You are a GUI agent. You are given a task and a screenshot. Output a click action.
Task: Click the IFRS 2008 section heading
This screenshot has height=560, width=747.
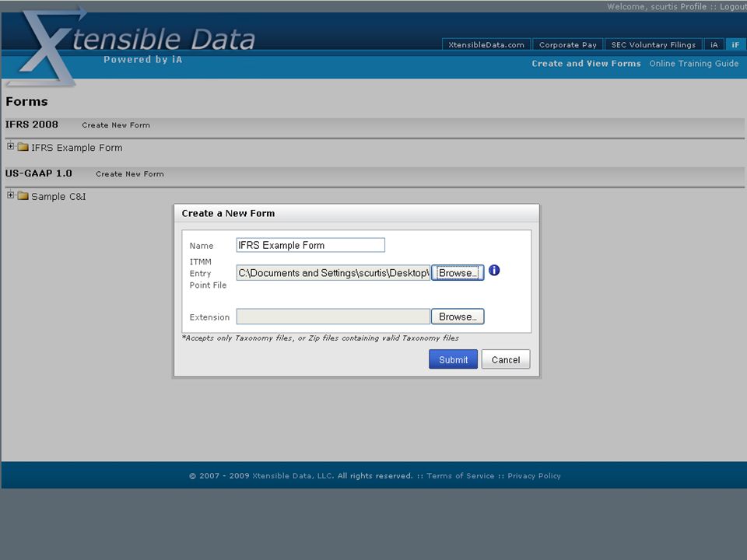(31, 124)
